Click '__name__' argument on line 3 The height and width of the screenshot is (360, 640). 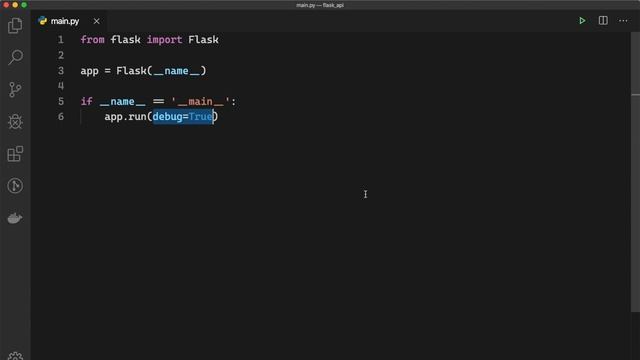pos(177,71)
